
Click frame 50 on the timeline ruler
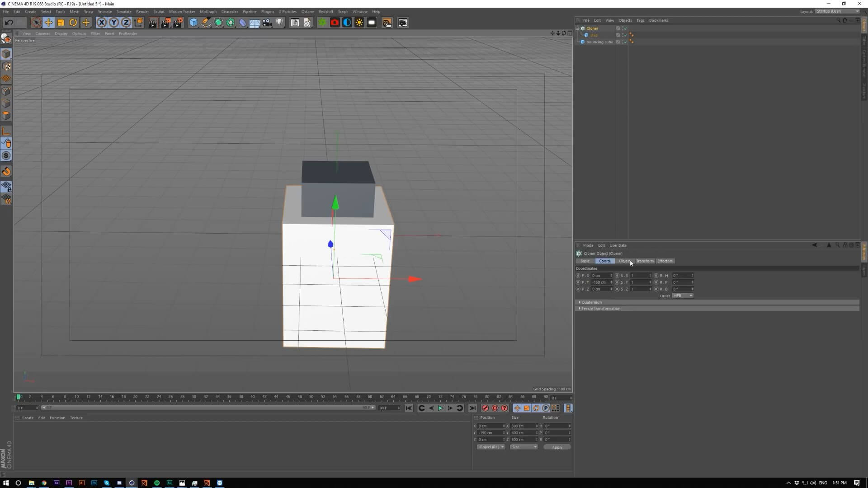(311, 397)
